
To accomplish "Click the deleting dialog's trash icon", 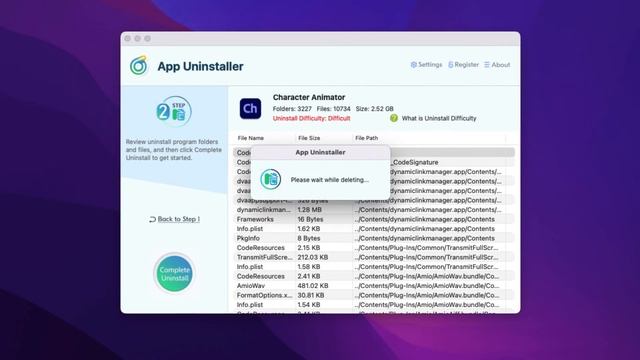I will click(x=271, y=179).
